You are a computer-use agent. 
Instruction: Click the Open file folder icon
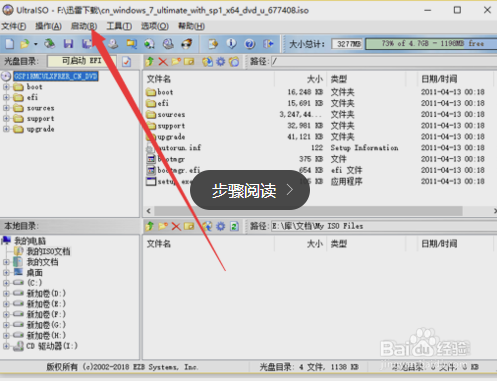pyautogui.click(x=25, y=44)
